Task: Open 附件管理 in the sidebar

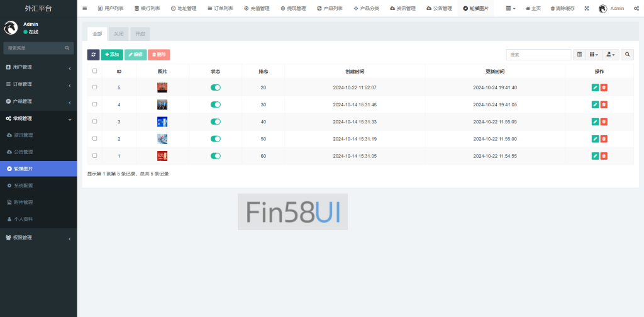Action: tap(38, 203)
